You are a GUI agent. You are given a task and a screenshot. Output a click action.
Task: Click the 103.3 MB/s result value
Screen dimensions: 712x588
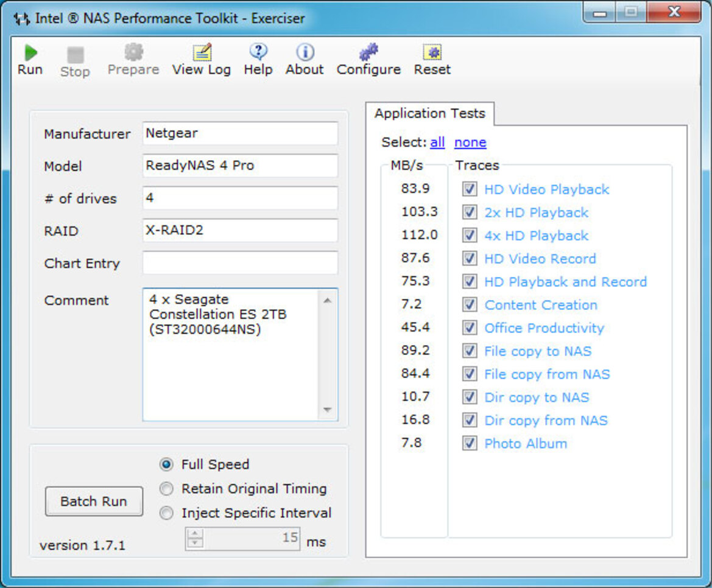click(419, 211)
